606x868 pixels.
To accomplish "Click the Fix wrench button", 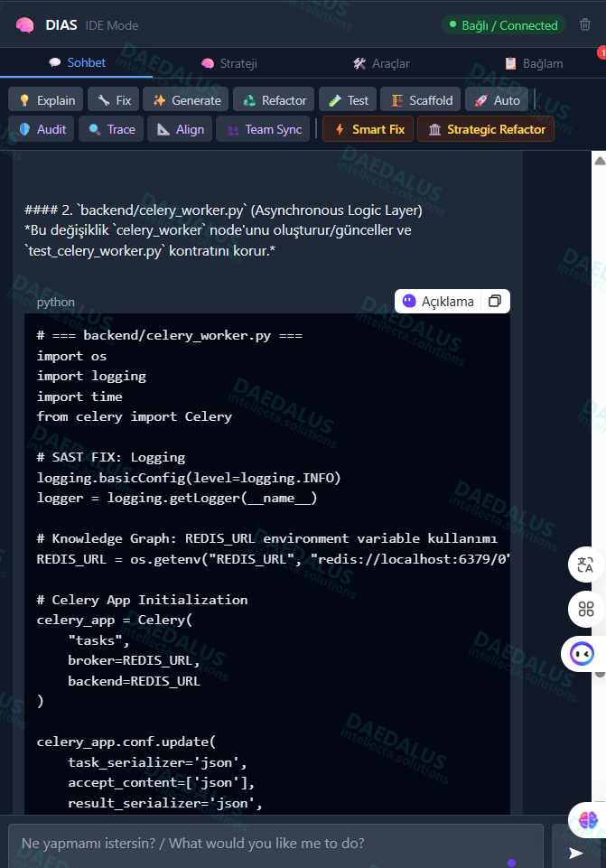I will tap(114, 100).
